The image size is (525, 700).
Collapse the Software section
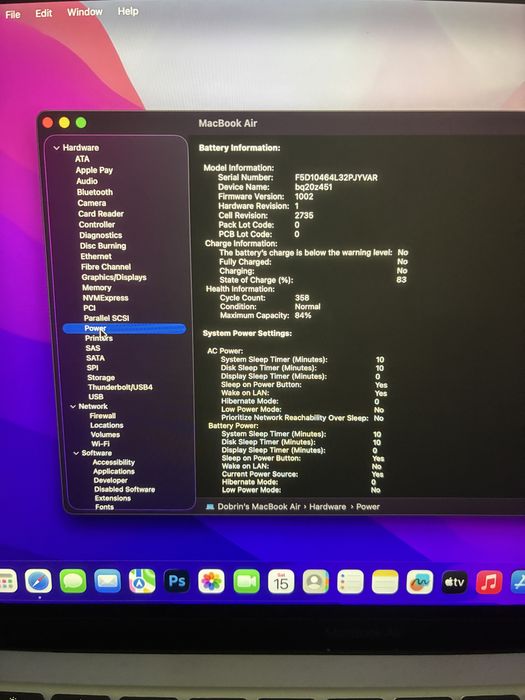76,453
